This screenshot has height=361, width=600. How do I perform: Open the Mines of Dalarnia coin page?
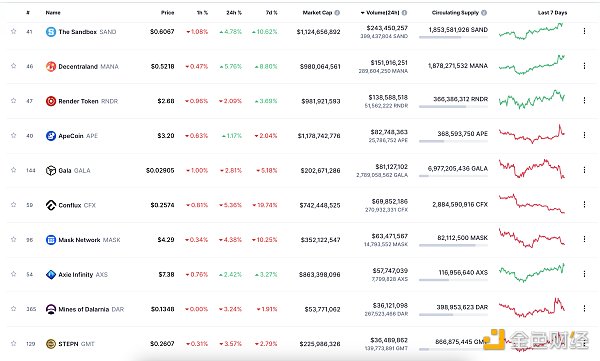click(x=85, y=309)
